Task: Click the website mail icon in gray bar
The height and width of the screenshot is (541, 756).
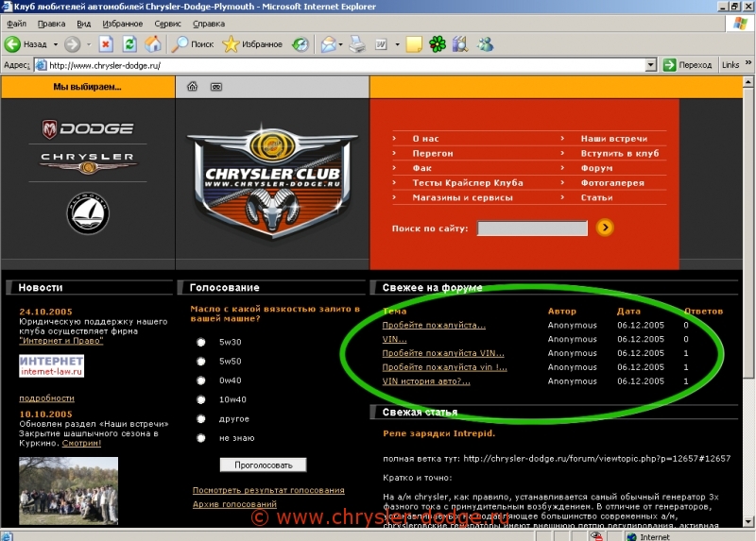Action: coord(216,87)
